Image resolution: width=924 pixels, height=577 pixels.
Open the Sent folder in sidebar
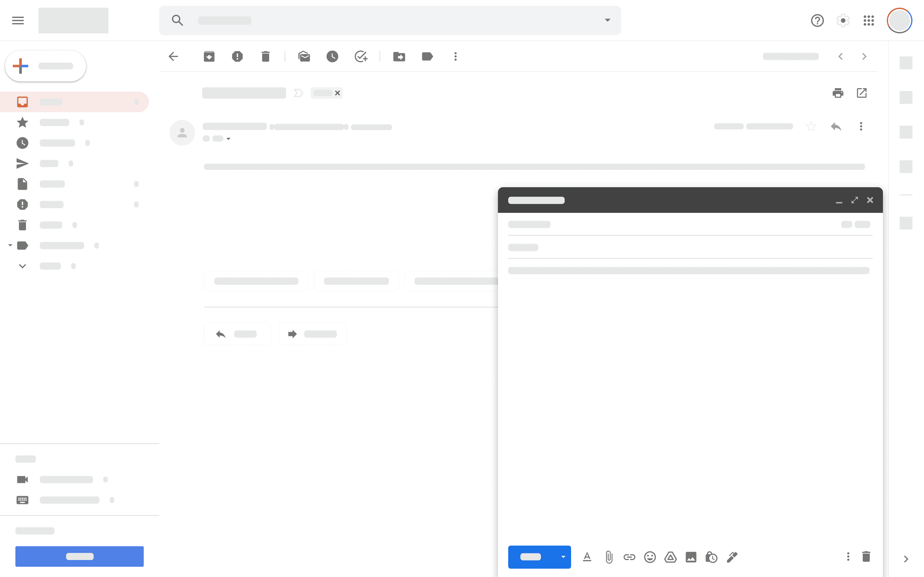[49, 163]
